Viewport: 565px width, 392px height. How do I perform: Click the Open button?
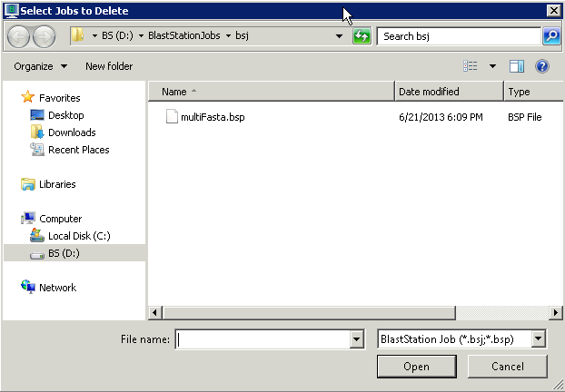(417, 367)
